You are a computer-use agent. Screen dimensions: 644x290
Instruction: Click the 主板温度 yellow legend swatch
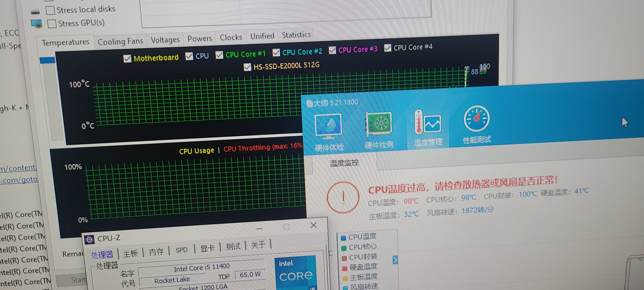345,278
